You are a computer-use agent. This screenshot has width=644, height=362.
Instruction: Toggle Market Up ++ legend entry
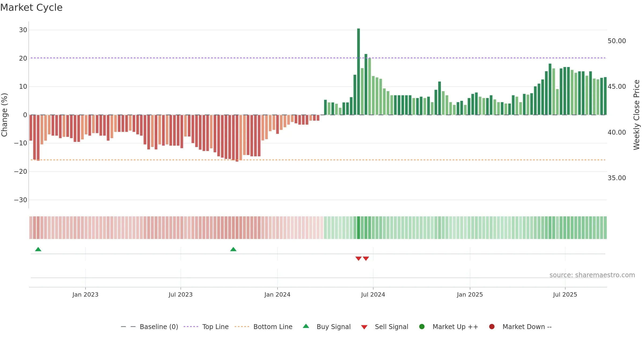449,327
